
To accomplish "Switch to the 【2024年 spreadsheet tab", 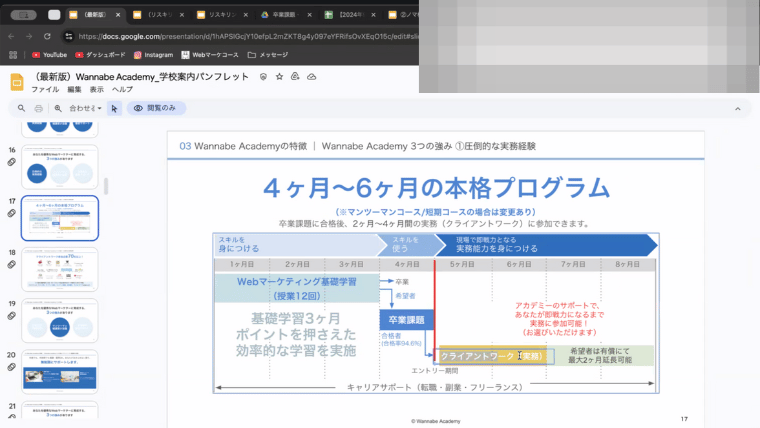I will [x=351, y=15].
